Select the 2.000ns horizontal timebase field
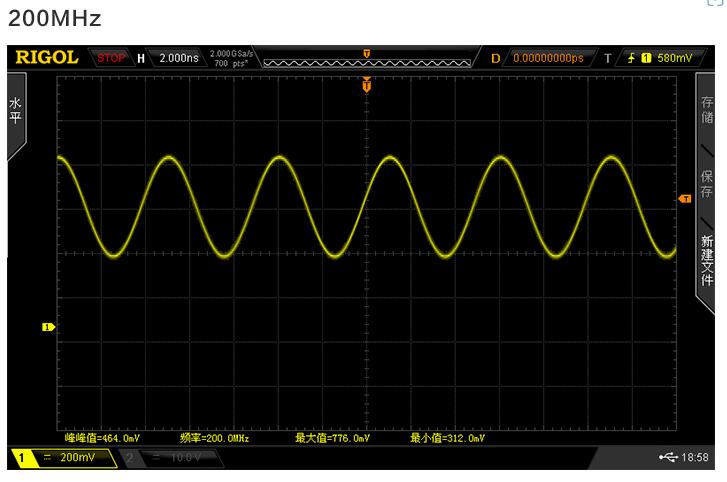The image size is (727, 482). tap(179, 58)
